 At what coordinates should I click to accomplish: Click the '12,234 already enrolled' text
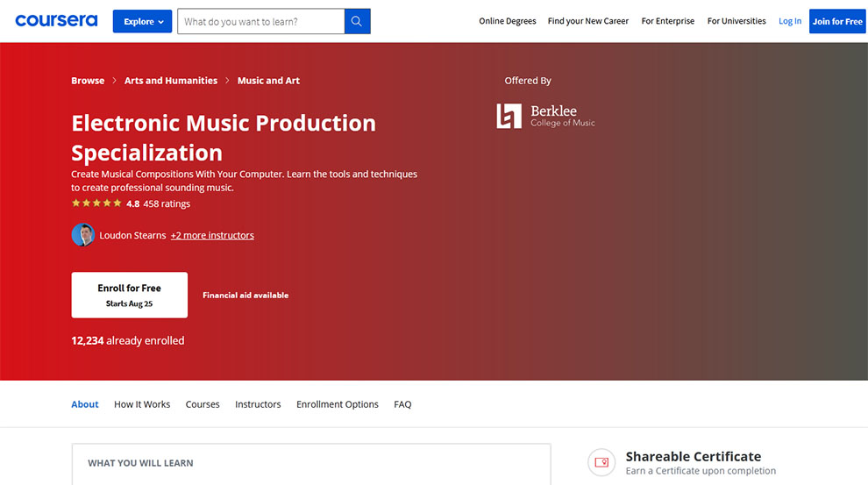pos(128,340)
